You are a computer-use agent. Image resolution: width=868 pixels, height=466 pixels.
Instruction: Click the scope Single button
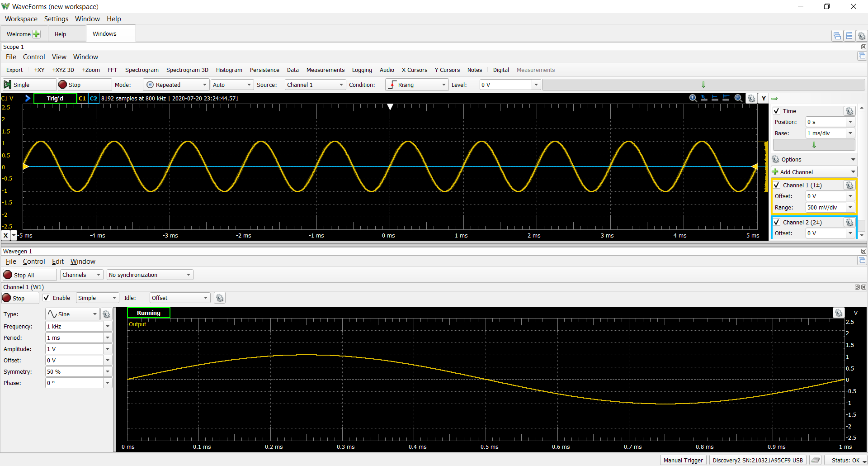[29, 85]
